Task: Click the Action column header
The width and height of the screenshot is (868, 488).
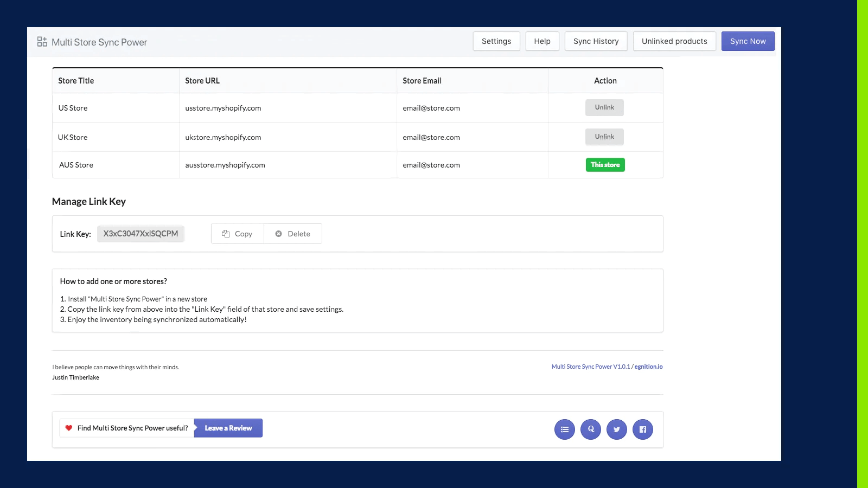Action: pyautogui.click(x=605, y=81)
